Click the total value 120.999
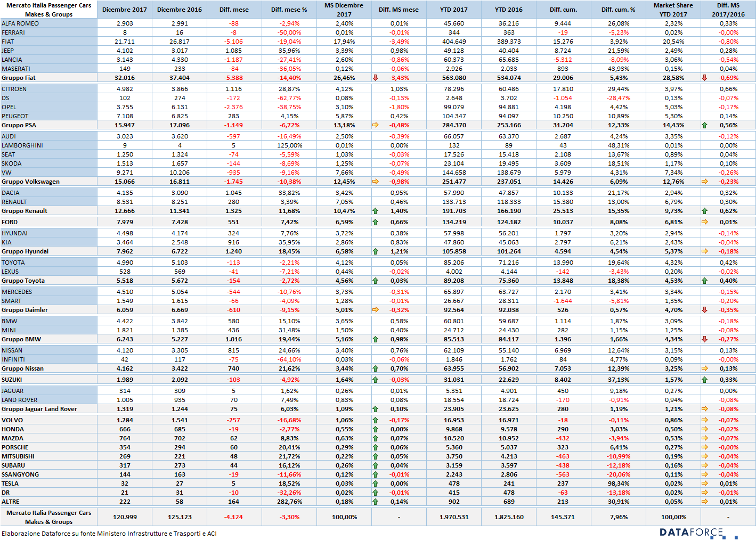The image size is (756, 541). pyautogui.click(x=125, y=517)
